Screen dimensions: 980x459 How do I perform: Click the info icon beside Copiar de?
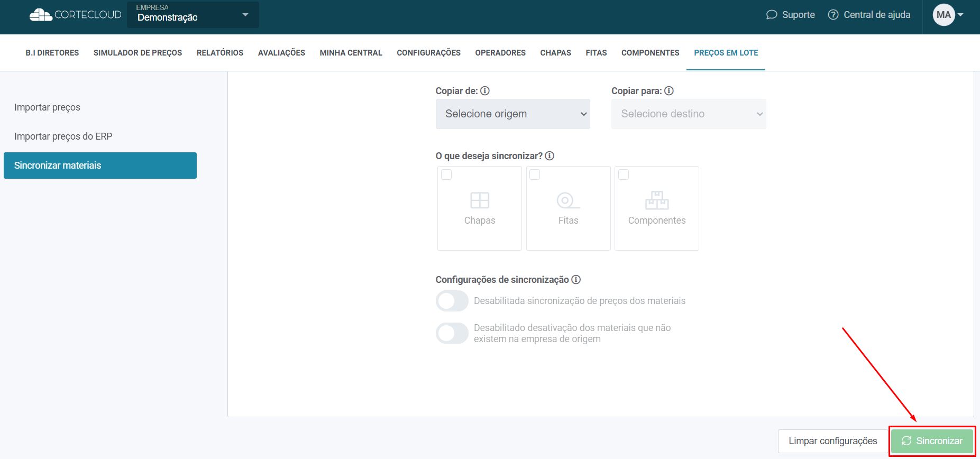(485, 91)
